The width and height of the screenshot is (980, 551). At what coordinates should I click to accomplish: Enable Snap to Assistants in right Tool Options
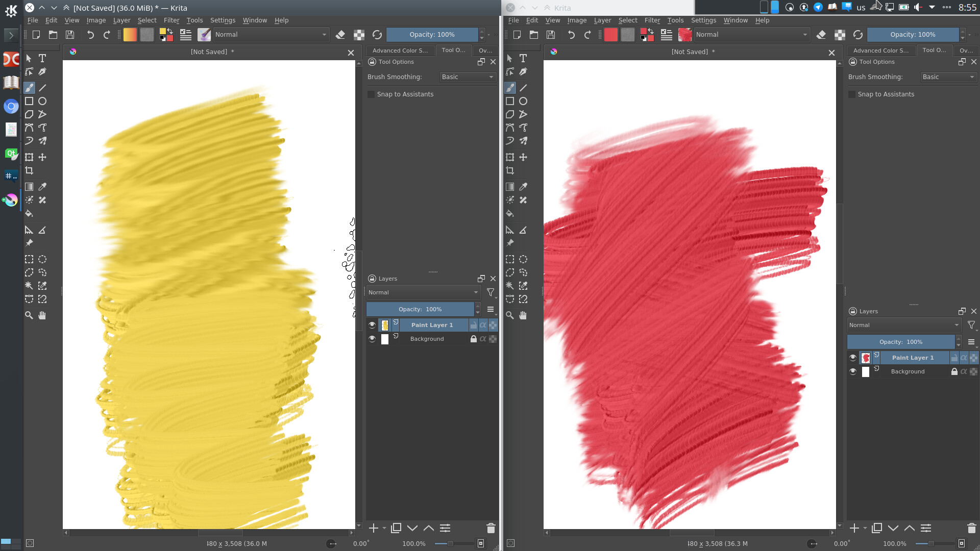[x=852, y=94]
